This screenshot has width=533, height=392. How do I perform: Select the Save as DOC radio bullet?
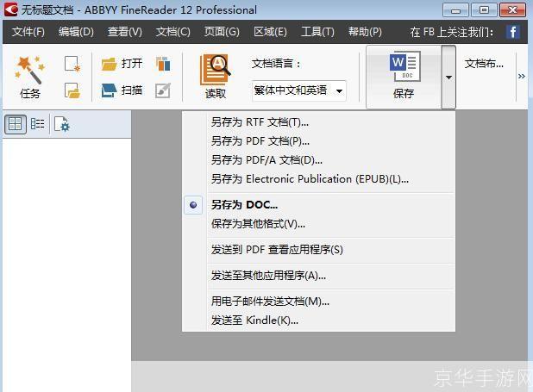point(193,205)
